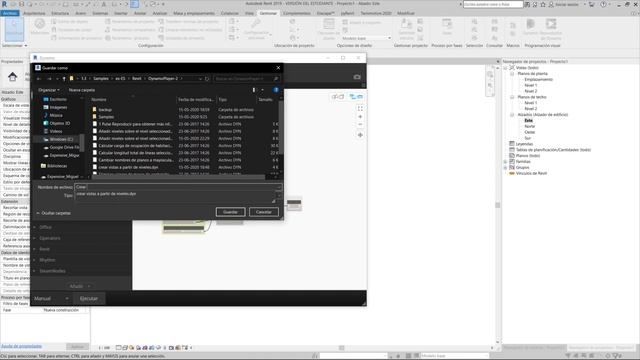Viewport: 640px width, 360px height.
Task: Click Nueva carpeta in save dialog
Action: pyautogui.click(x=82, y=90)
